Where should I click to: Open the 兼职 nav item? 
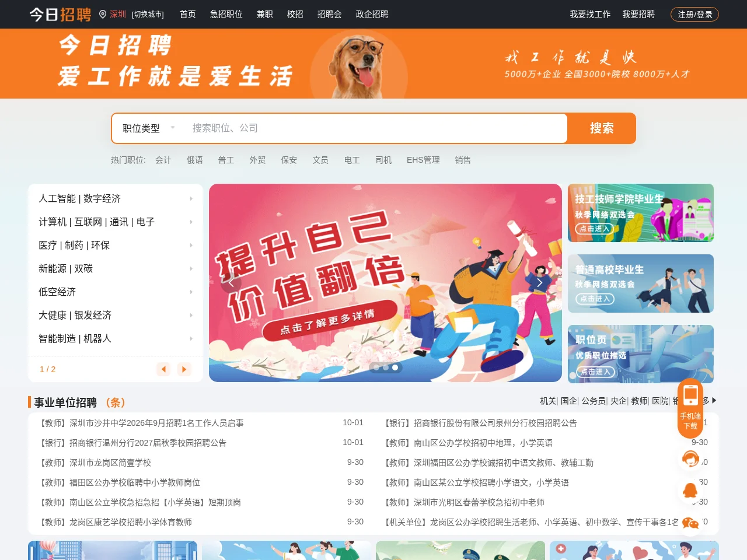point(265,14)
